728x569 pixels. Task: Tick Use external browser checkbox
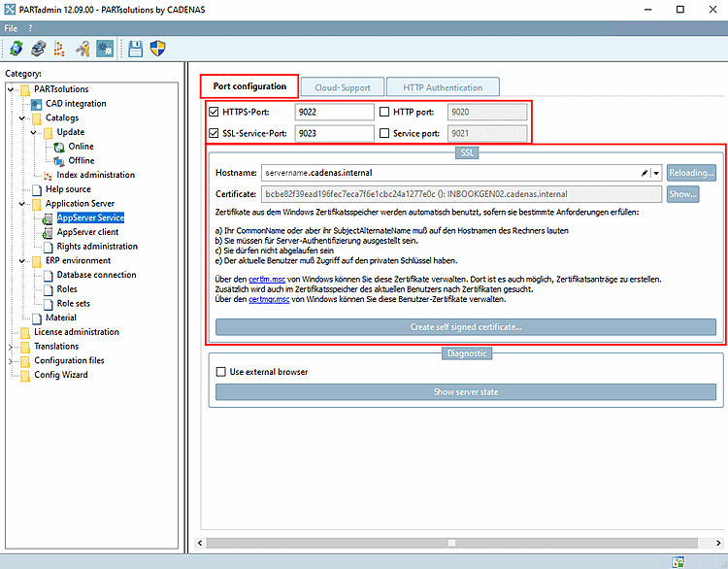click(x=221, y=372)
